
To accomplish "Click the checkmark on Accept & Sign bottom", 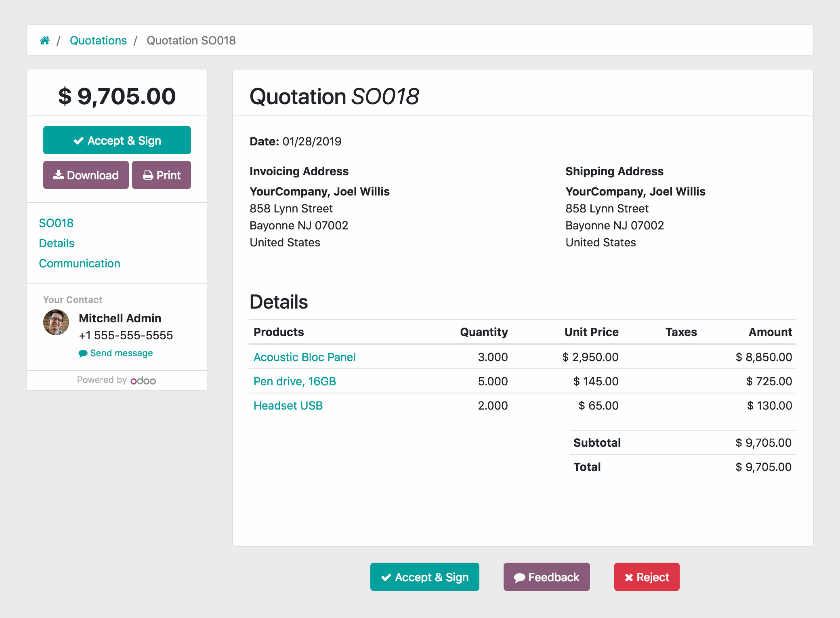I will pyautogui.click(x=385, y=577).
